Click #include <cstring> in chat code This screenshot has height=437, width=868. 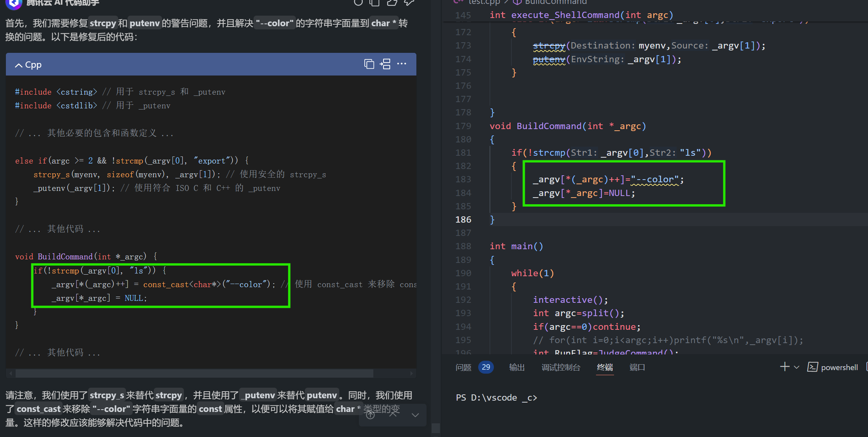click(x=56, y=92)
